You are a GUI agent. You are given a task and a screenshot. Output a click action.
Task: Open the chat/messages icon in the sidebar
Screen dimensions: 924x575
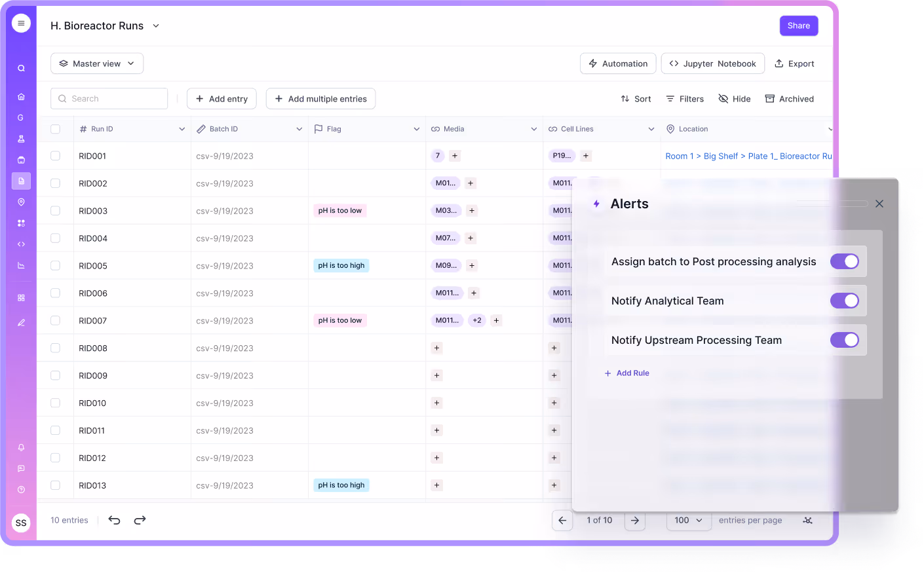coord(20,468)
